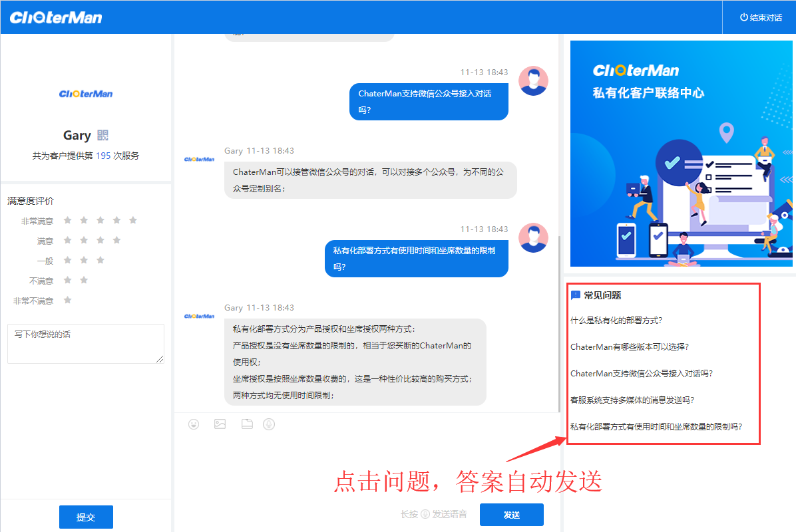The width and height of the screenshot is (796, 532).
Task: Open the emoji picker
Action: tap(194, 424)
